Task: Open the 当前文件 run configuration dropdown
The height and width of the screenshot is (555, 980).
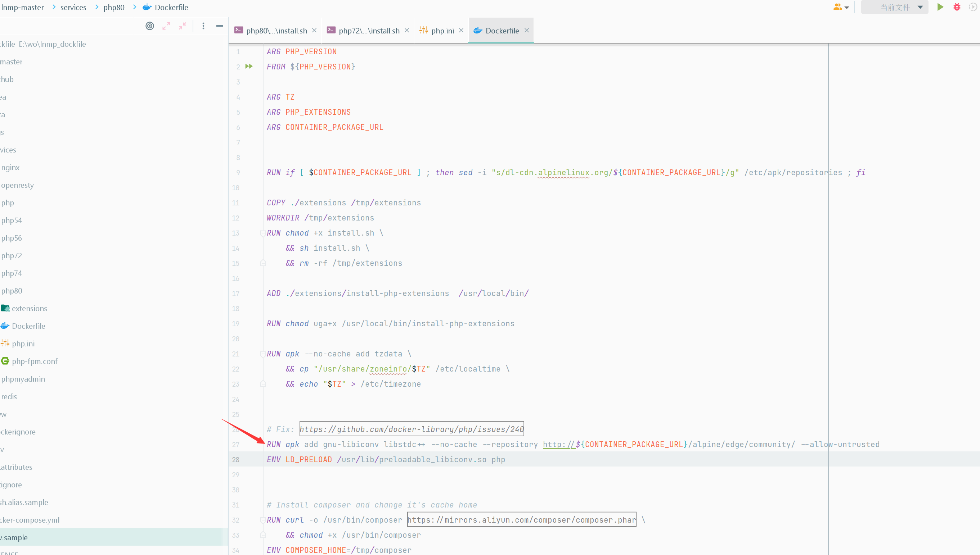Action: tap(895, 7)
